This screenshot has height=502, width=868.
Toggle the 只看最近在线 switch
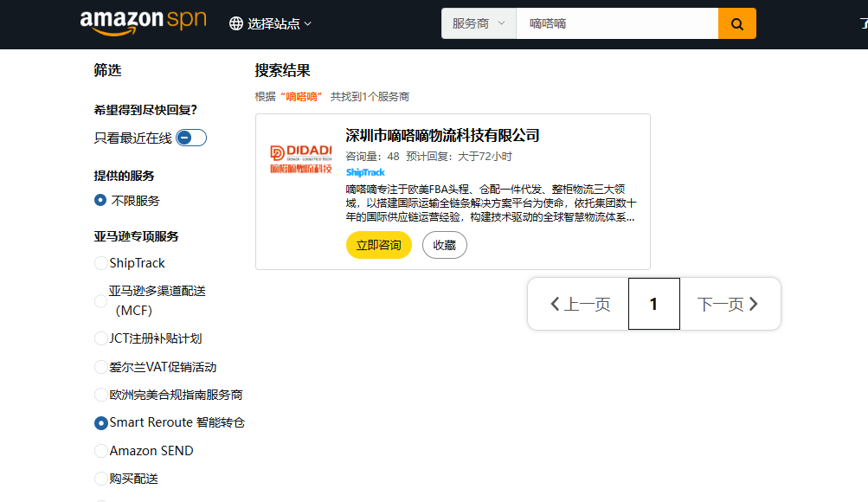click(191, 138)
